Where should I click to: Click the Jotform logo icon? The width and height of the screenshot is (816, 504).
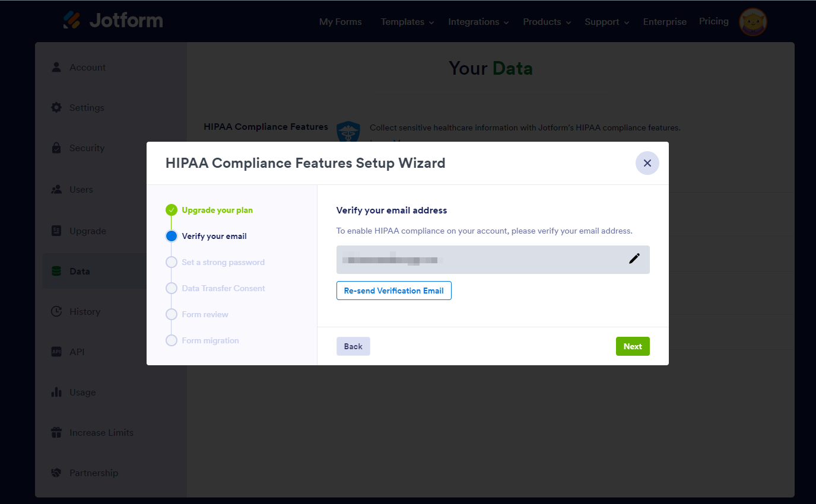point(72,20)
